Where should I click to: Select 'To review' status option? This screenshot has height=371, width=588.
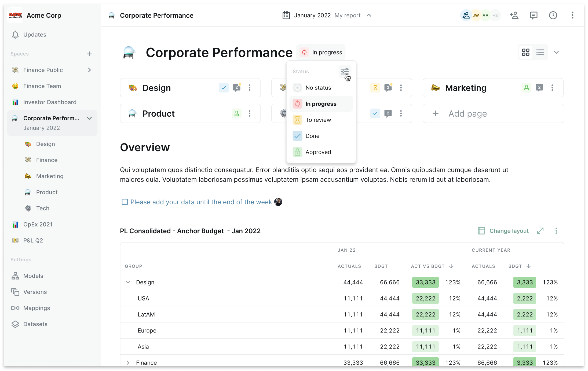click(x=318, y=120)
